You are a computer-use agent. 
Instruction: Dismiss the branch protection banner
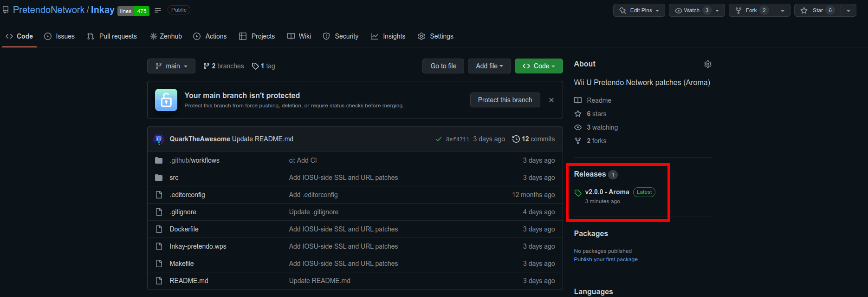pos(551,100)
